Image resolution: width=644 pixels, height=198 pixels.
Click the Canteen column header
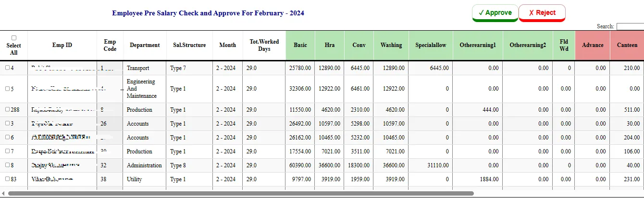click(627, 46)
